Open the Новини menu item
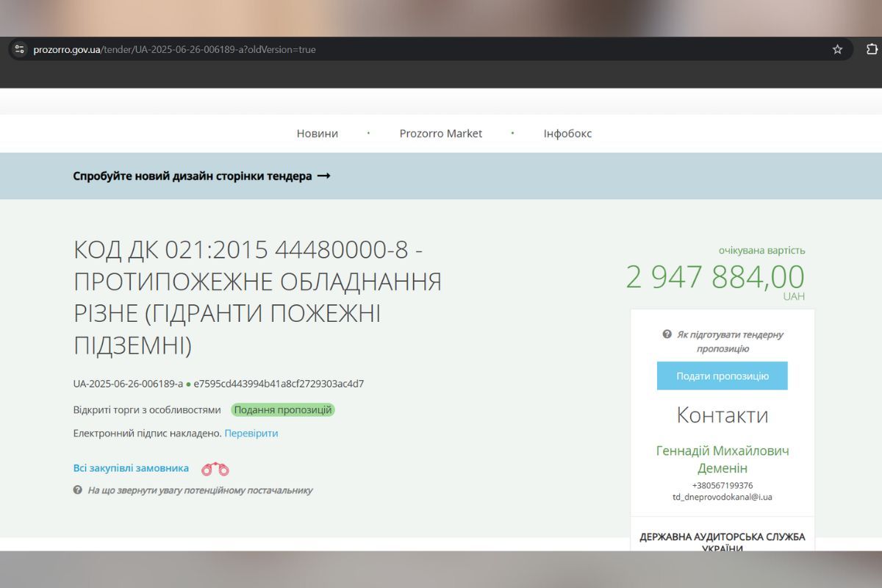The width and height of the screenshot is (882, 588). [x=317, y=133]
